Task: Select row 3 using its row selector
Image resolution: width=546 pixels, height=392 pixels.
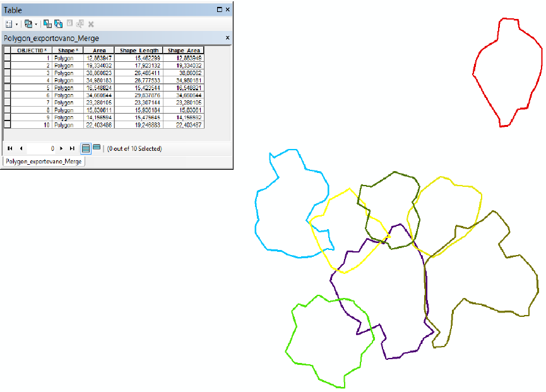Action: [x=7, y=73]
